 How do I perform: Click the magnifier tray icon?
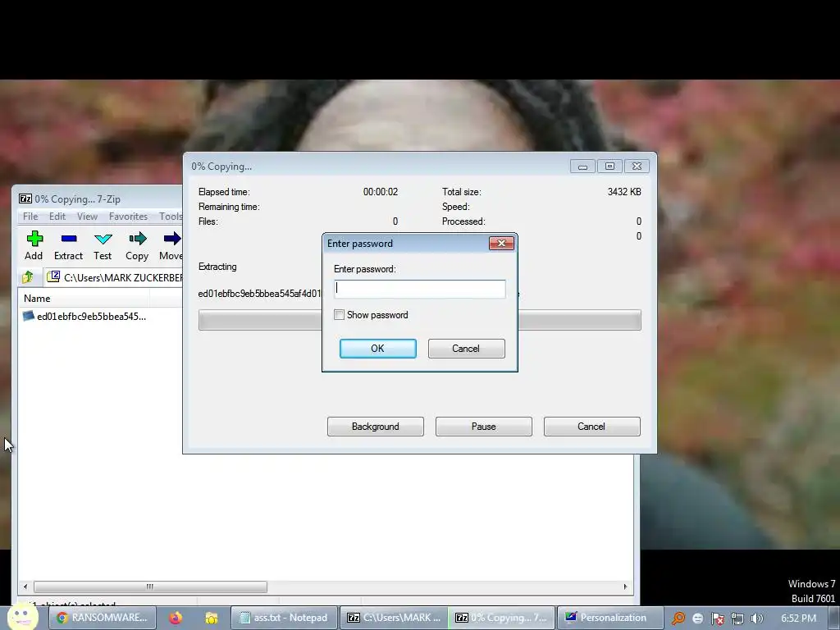(x=678, y=619)
